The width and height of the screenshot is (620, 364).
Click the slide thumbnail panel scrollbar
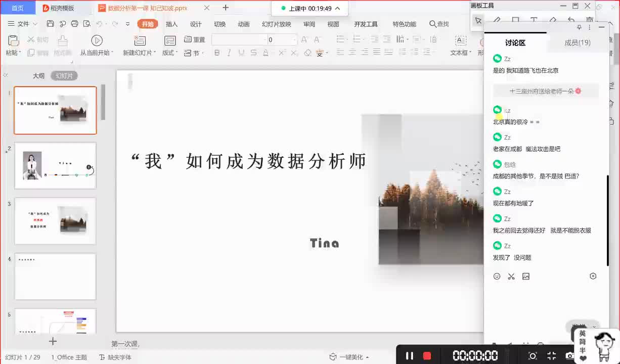[104, 103]
